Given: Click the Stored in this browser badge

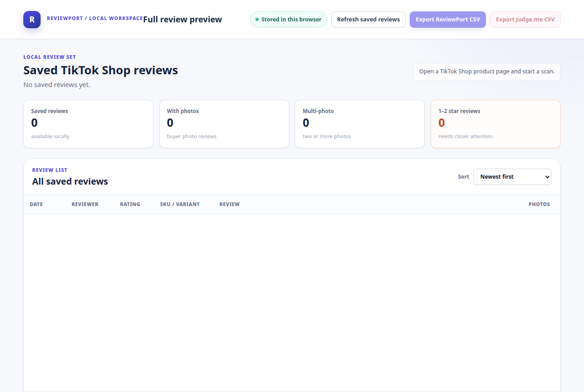Looking at the screenshot, I should coord(288,20).
